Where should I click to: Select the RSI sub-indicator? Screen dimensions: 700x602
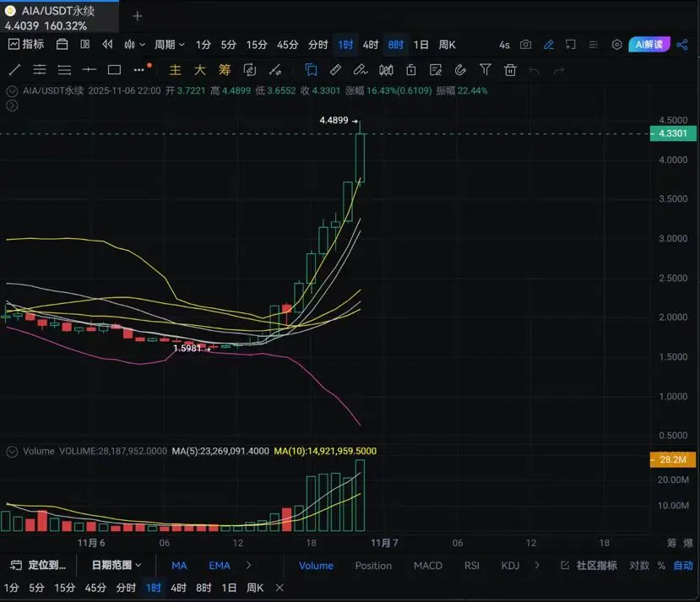[x=471, y=566]
